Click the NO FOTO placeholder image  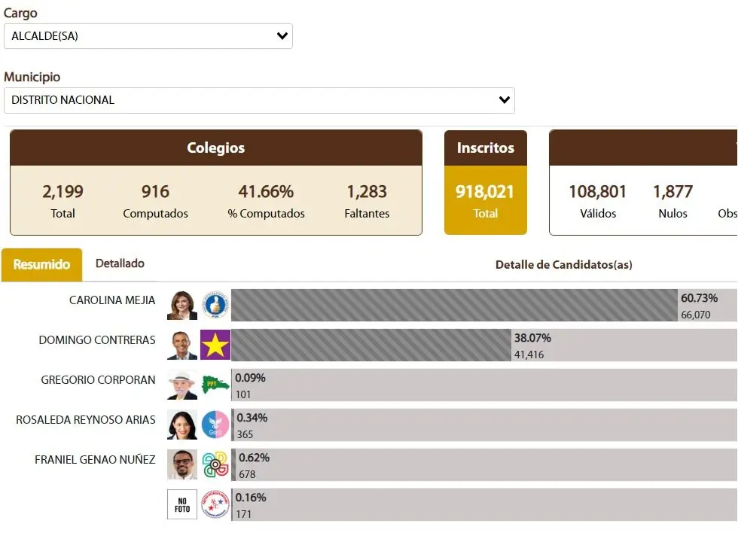tap(181, 504)
